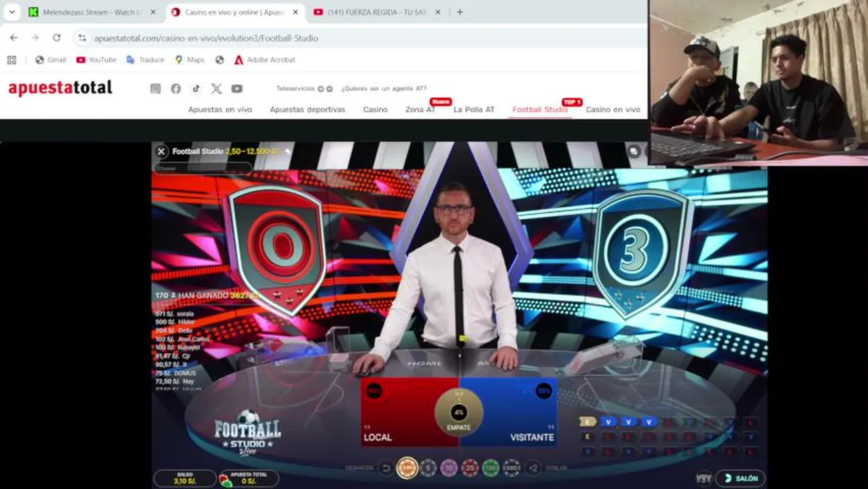The width and height of the screenshot is (868, 489).
Task: Select the 500 betting chip
Action: click(512, 468)
